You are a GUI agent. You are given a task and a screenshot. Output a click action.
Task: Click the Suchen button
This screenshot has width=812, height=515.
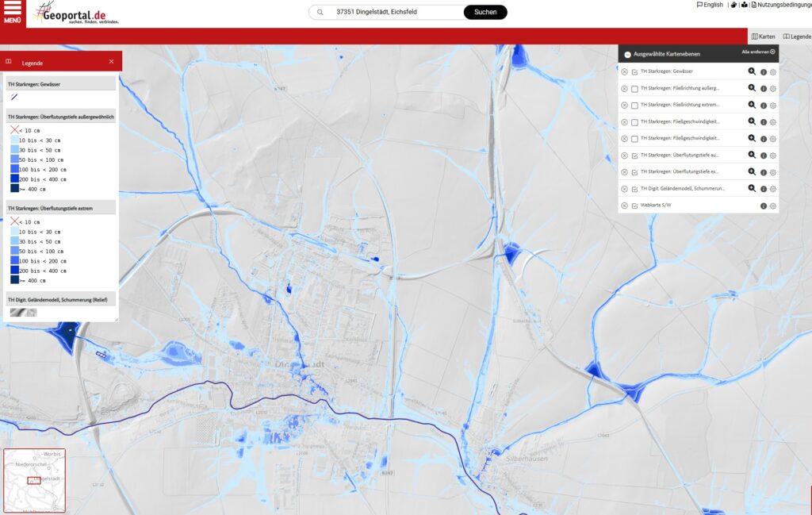pyautogui.click(x=485, y=12)
